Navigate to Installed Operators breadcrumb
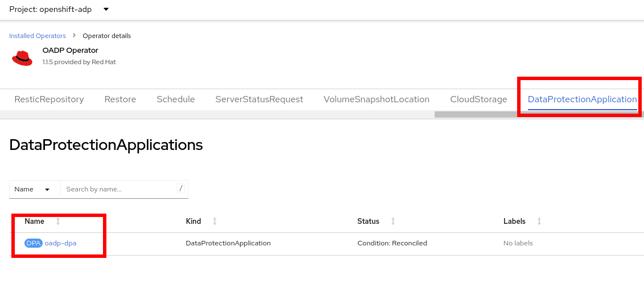The height and width of the screenshot is (288, 644). pyautogui.click(x=38, y=36)
